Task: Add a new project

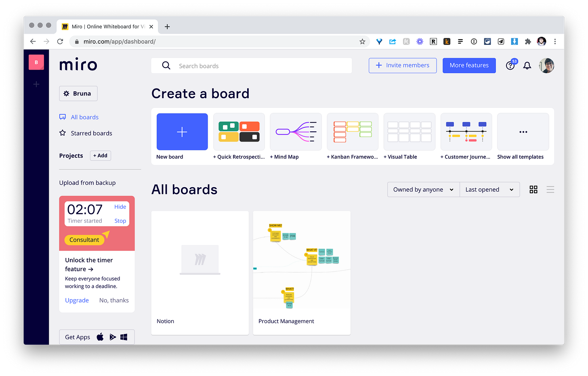Action: 100,156
